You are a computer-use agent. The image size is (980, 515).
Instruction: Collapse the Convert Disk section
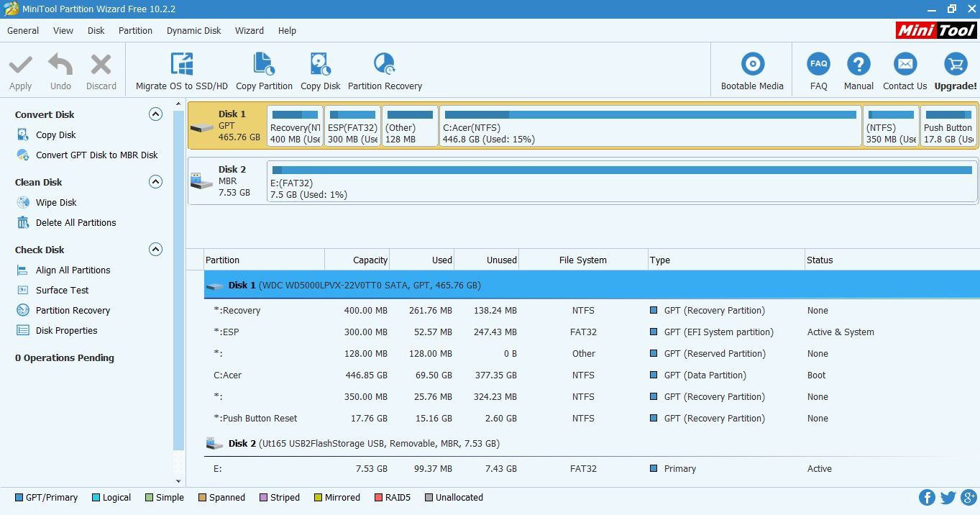155,114
